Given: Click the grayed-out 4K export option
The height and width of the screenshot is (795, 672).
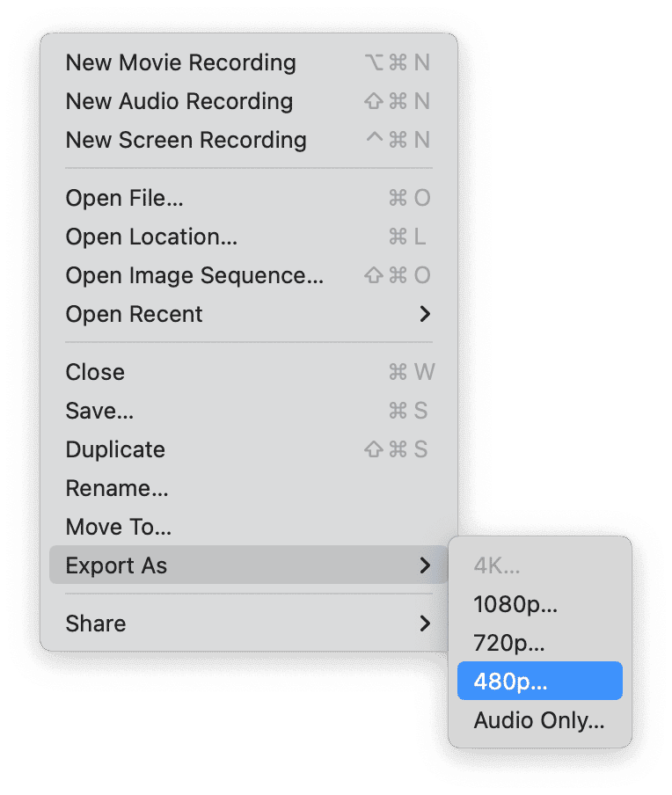Looking at the screenshot, I should (x=491, y=567).
